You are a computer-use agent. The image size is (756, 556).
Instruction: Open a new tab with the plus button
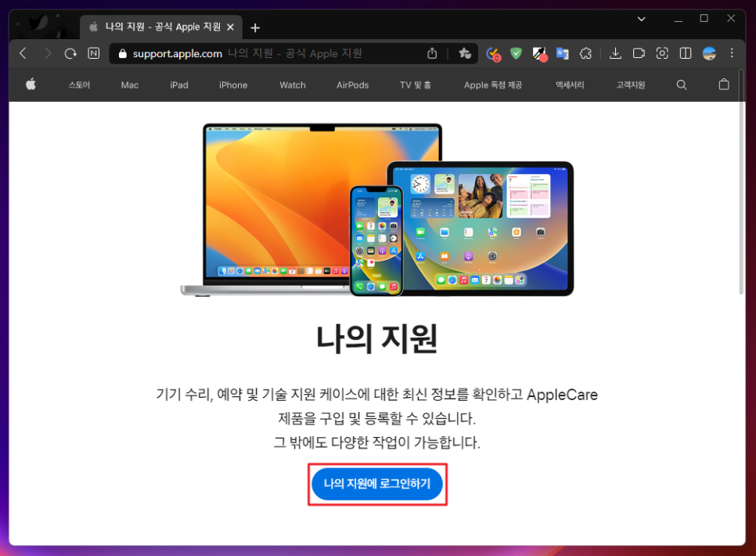[256, 28]
